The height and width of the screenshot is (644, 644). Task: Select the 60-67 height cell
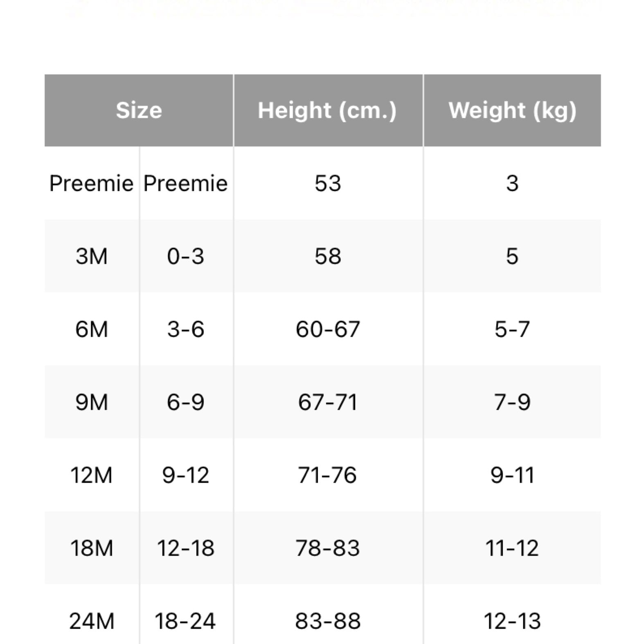[328, 329]
